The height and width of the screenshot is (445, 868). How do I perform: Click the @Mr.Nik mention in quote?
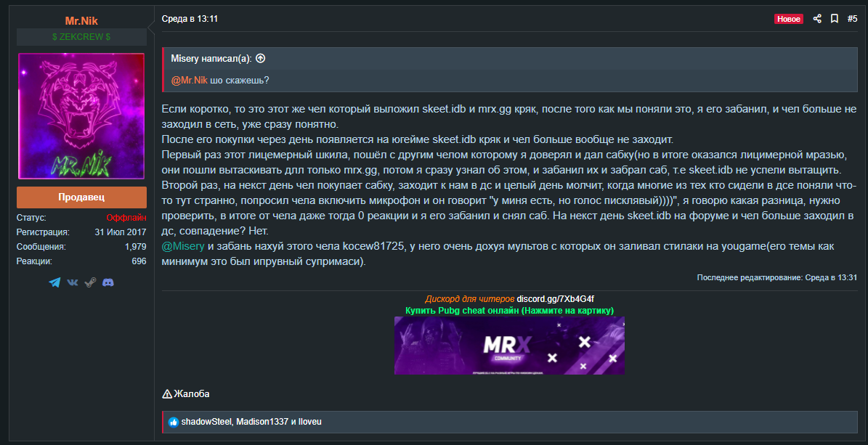(x=190, y=81)
